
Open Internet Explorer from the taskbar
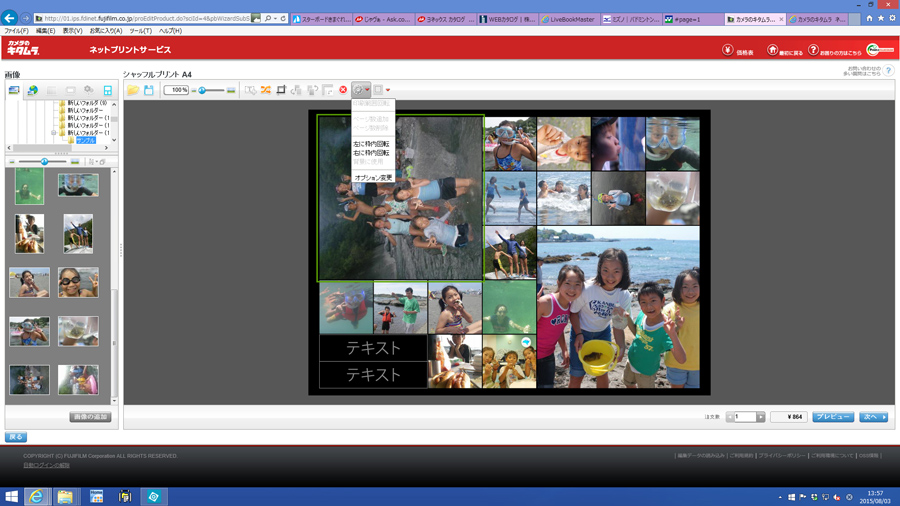coord(37,496)
